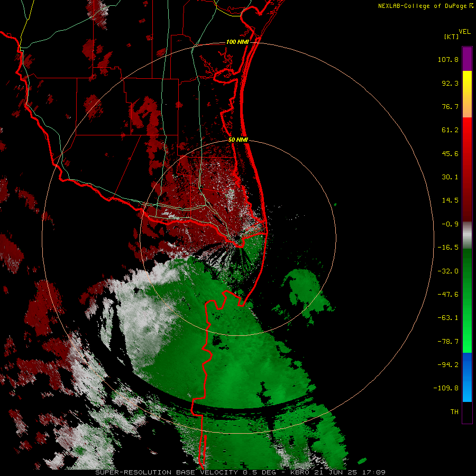Click the -32.0 velocity scale value

tap(448, 271)
